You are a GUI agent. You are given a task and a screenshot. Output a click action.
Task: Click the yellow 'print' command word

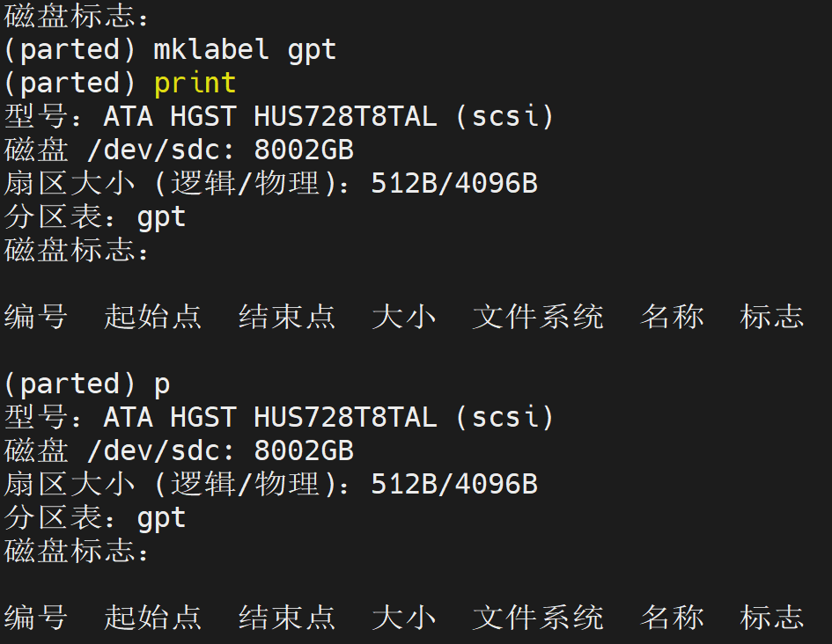click(195, 84)
